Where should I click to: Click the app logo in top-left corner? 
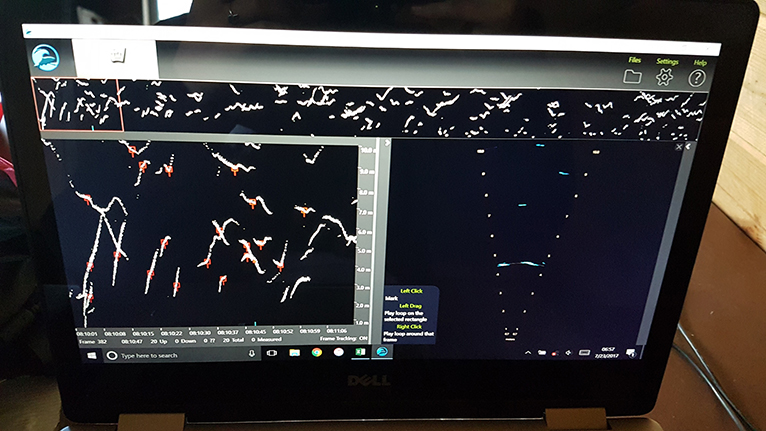point(45,57)
